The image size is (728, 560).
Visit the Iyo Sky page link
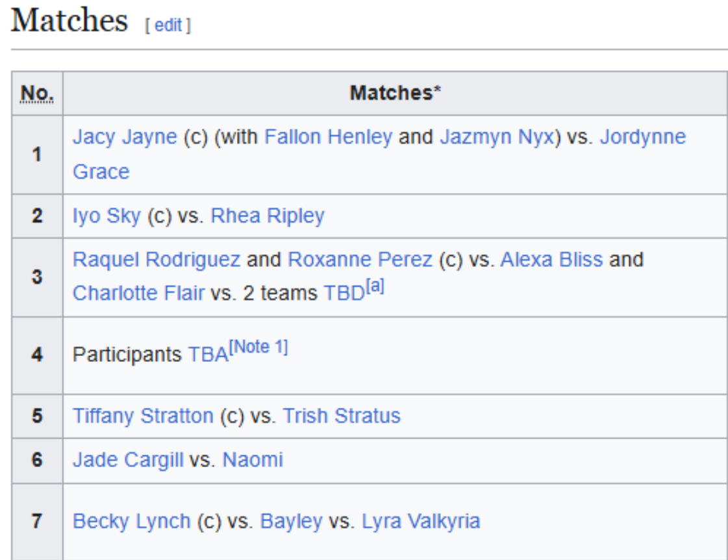pos(107,216)
